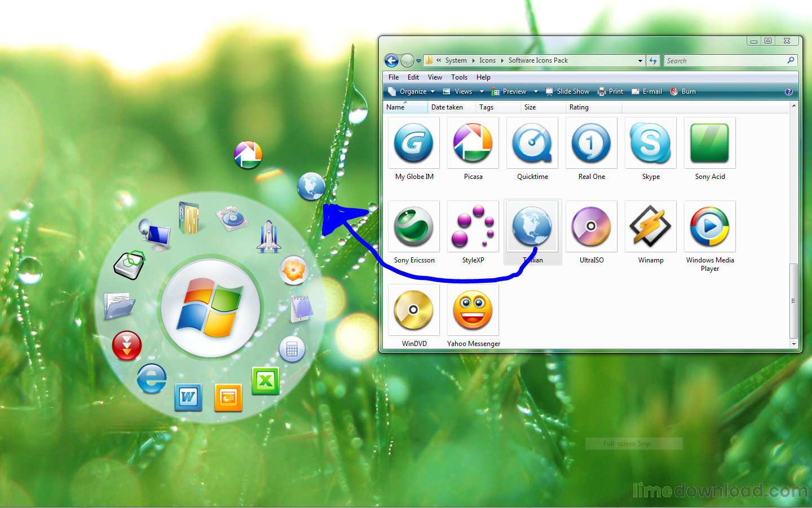This screenshot has height=508, width=812.
Task: Expand the double-chevron breadcrumb overflow
Action: [x=439, y=60]
